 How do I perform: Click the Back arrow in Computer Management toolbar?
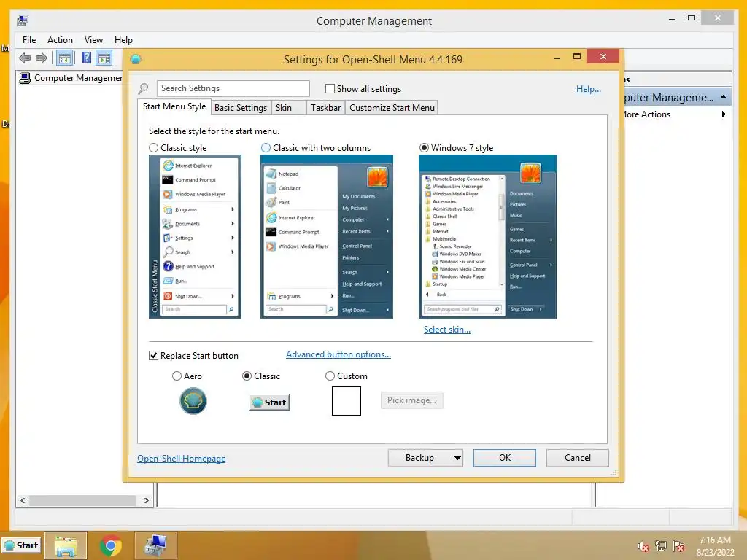point(25,58)
